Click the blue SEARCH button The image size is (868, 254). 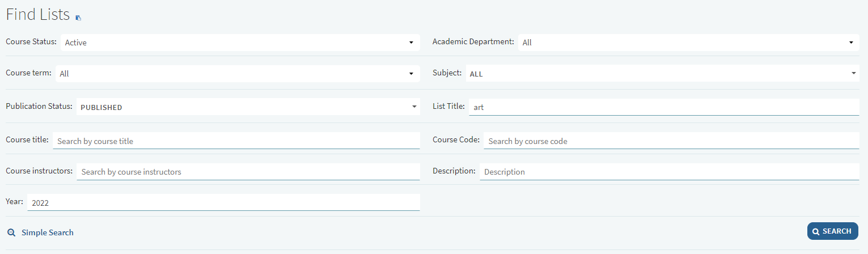[833, 231]
